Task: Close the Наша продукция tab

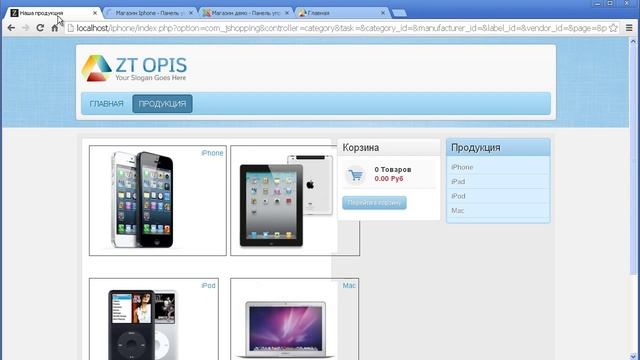Action: click(x=95, y=13)
